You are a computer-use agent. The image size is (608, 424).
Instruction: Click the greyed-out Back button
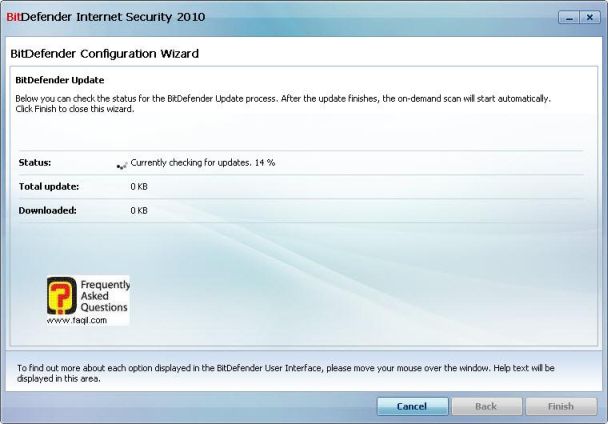click(x=486, y=406)
